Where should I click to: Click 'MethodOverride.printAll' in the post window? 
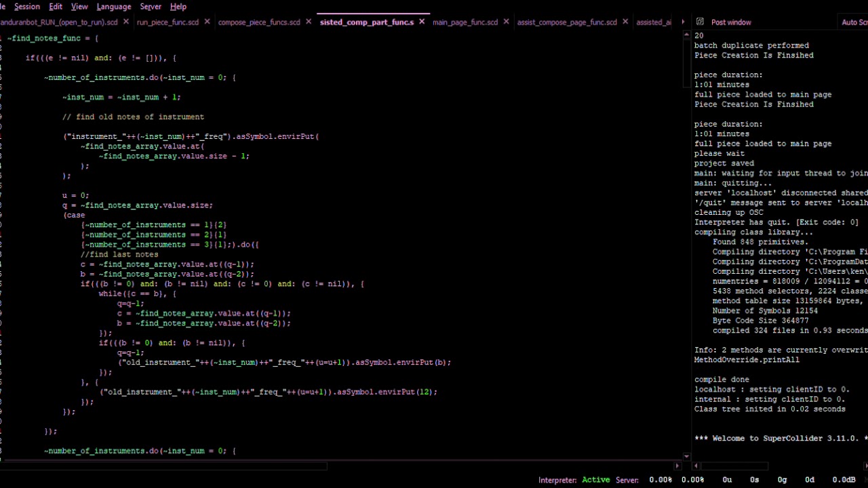747,360
